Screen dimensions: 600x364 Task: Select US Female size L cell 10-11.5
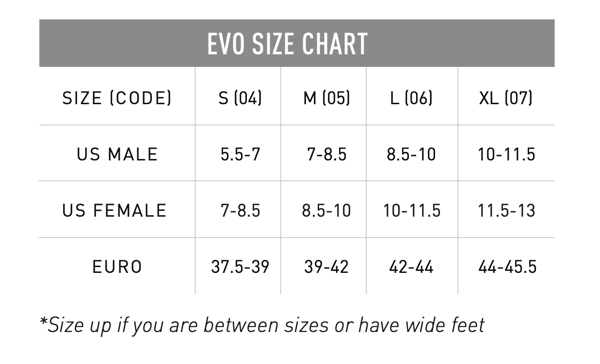[412, 211]
